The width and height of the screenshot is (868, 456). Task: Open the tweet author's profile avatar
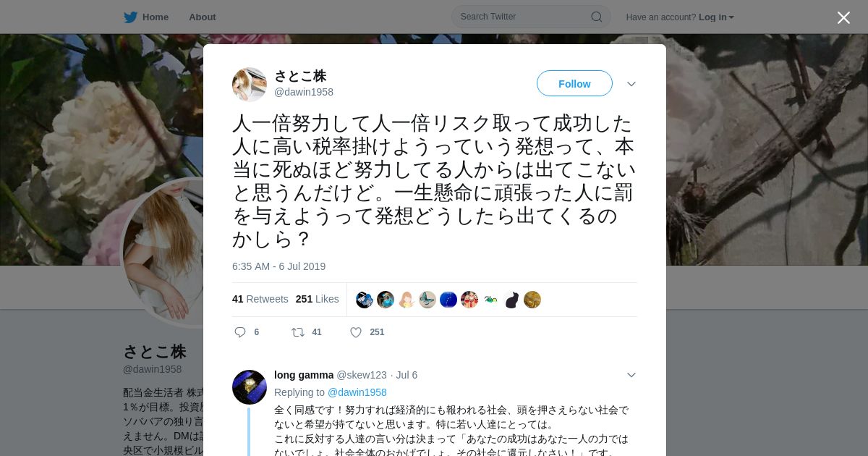250,85
